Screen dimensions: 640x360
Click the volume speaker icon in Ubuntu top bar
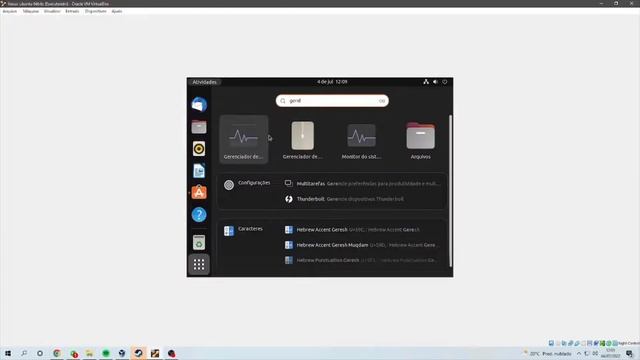(436, 82)
